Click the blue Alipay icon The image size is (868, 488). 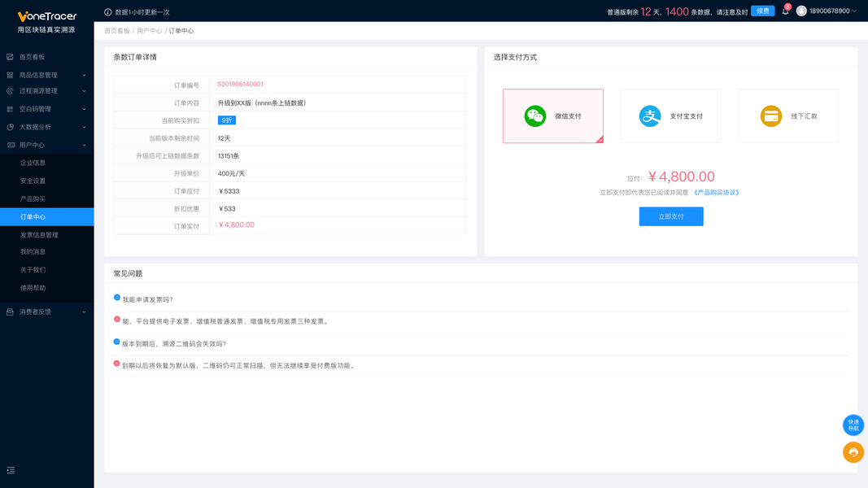(x=650, y=116)
